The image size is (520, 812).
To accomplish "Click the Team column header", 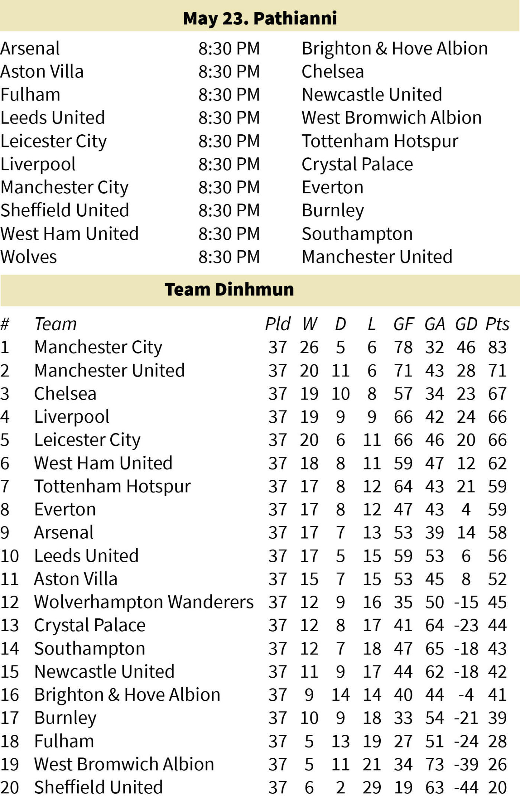I will (x=55, y=324).
